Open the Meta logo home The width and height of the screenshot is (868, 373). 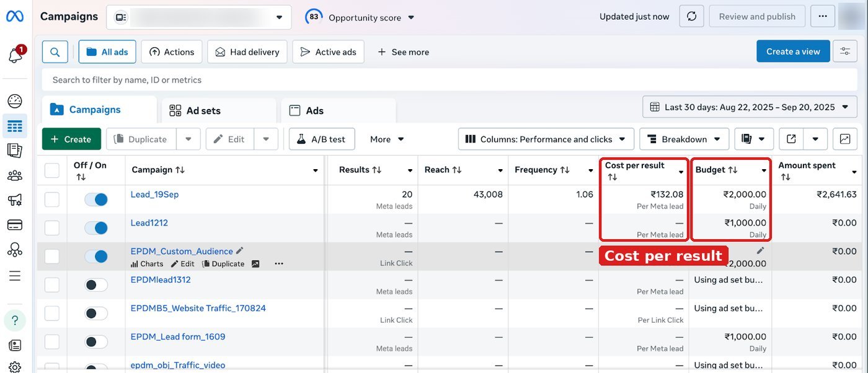point(15,17)
